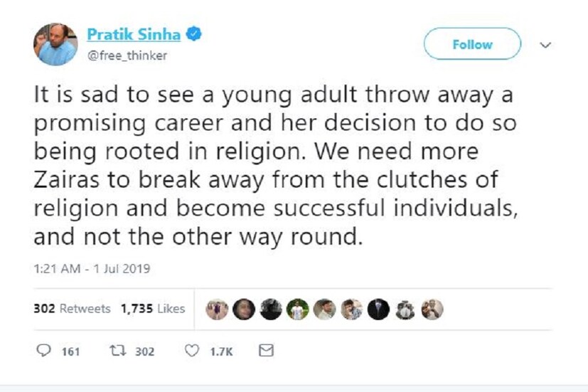
Task: View the 1,735 Likes list
Action: point(153,309)
